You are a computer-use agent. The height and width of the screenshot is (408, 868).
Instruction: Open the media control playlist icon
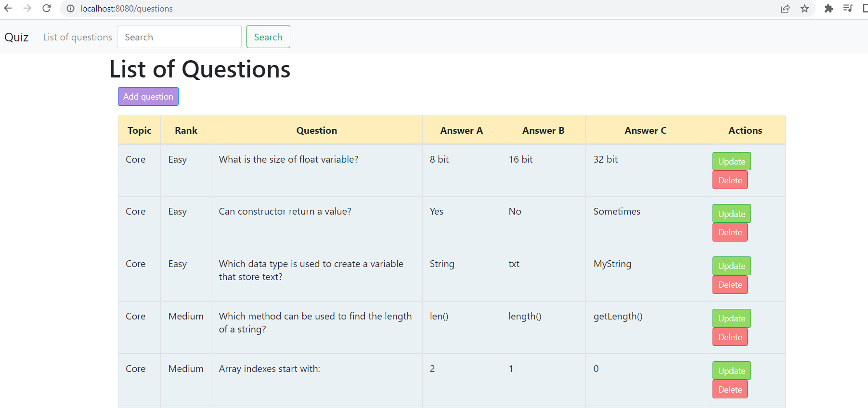pyautogui.click(x=848, y=8)
